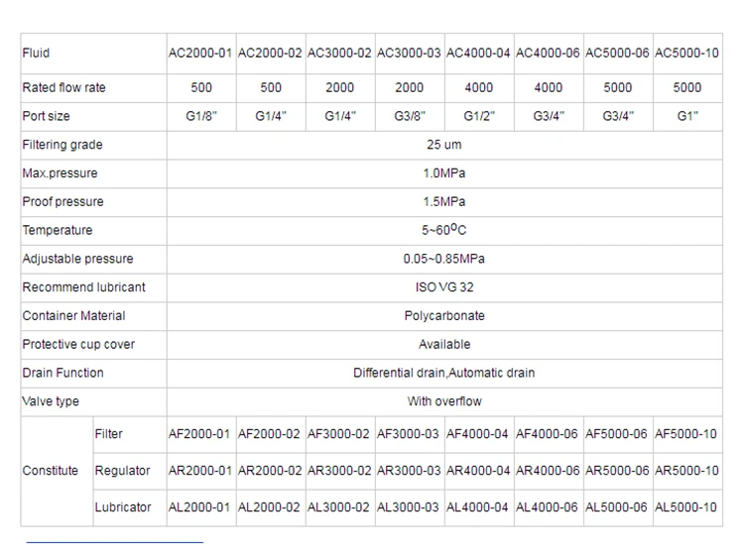Screen dimensions: 744x560
Task: Select the AL5000-10 lubricator cell
Action: (687, 507)
